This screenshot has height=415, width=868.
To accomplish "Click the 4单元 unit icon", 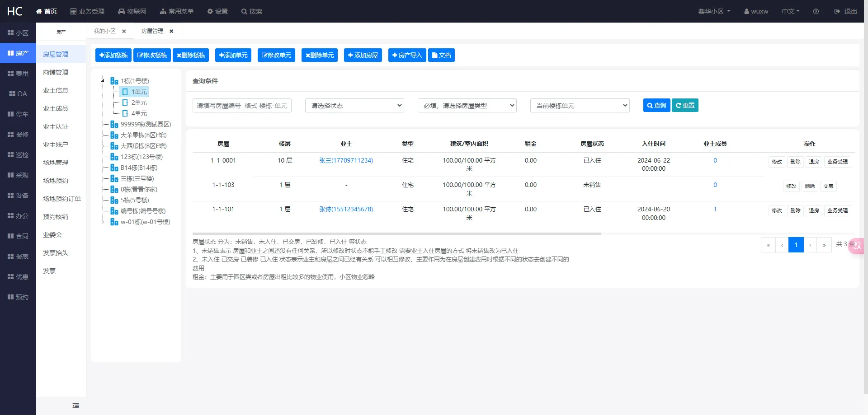I will coord(125,113).
